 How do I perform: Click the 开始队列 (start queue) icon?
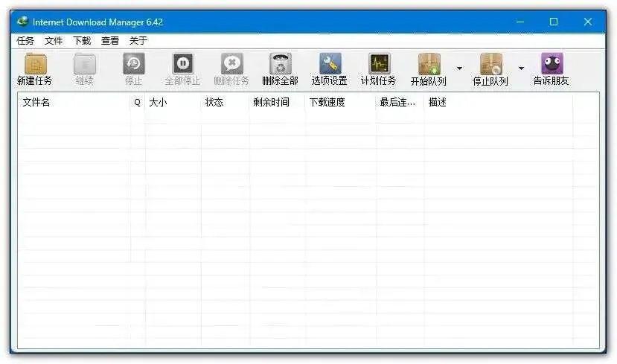(429, 64)
